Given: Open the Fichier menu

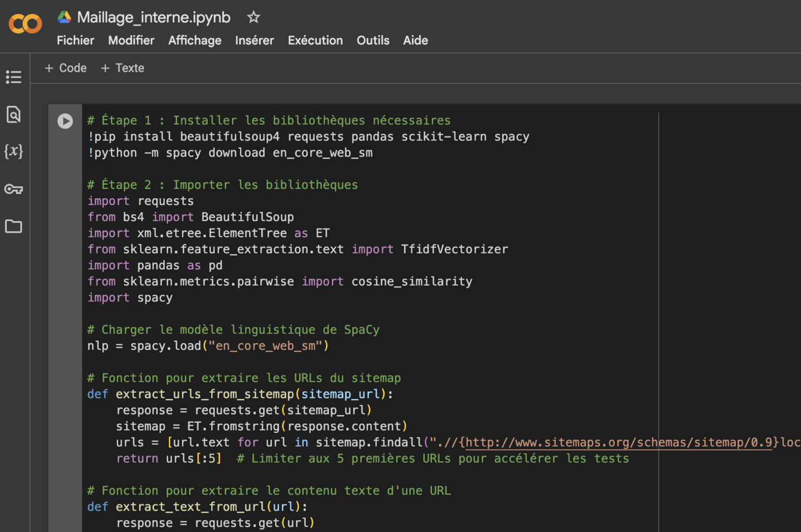Looking at the screenshot, I should (x=75, y=40).
